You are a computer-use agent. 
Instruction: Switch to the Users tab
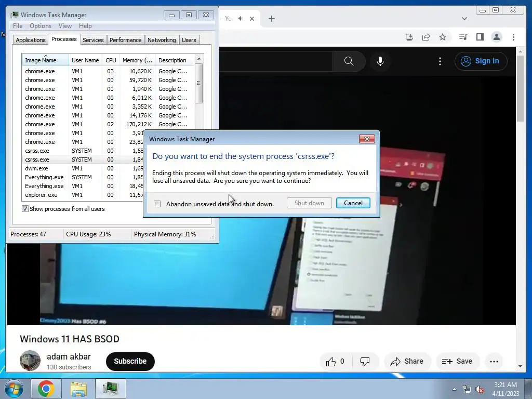(x=189, y=40)
